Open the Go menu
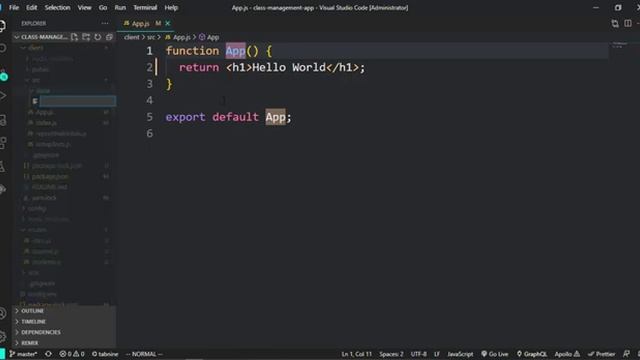The image size is (640, 360). 103,8
